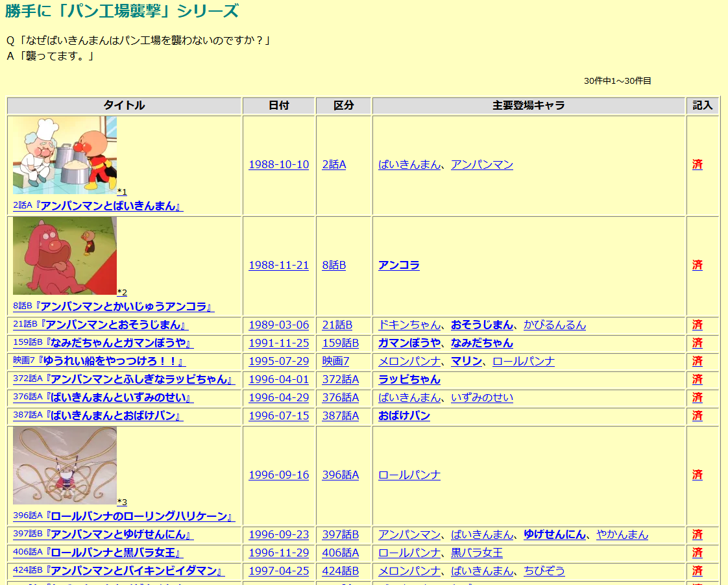Click the *1 footnote link

(122, 192)
